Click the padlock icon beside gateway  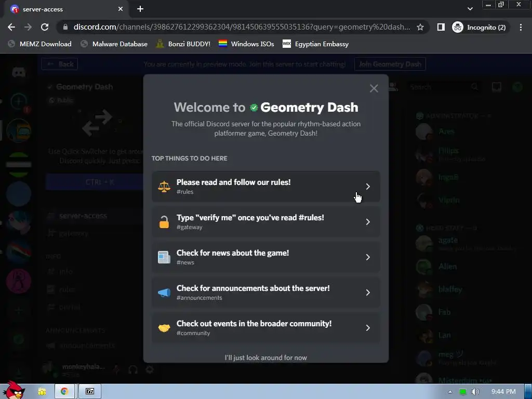click(x=164, y=222)
